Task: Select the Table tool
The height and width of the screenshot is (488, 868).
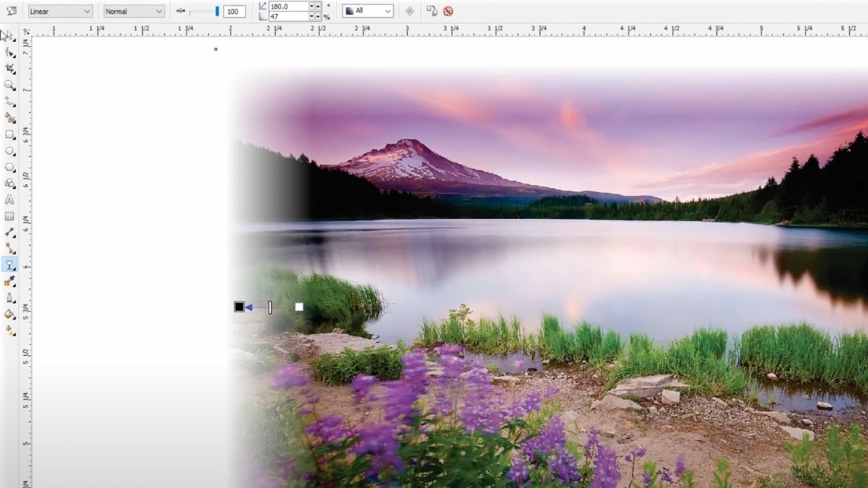Action: tap(10, 216)
